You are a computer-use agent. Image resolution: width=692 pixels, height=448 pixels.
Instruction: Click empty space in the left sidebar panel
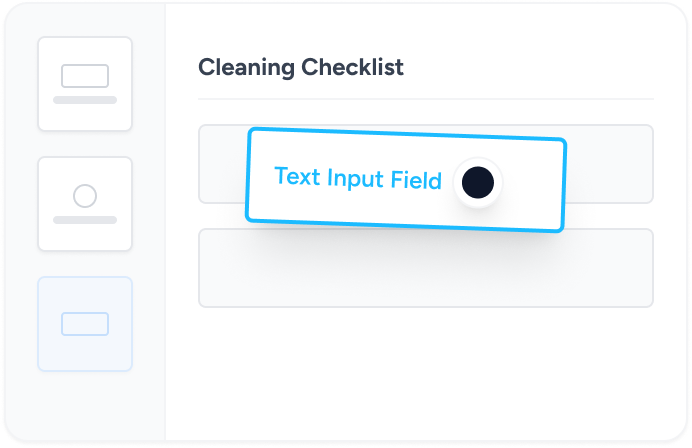click(85, 410)
